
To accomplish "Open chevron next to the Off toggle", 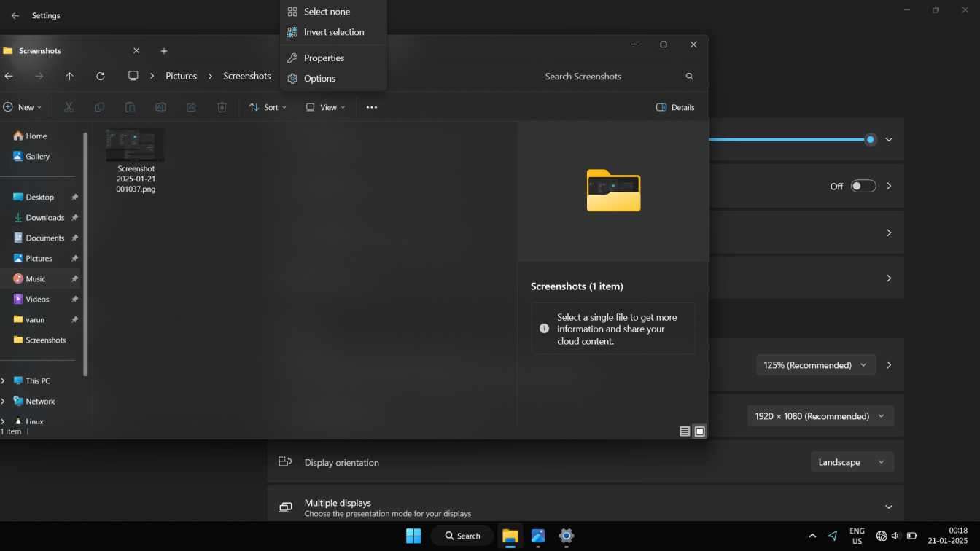I will pos(889,186).
